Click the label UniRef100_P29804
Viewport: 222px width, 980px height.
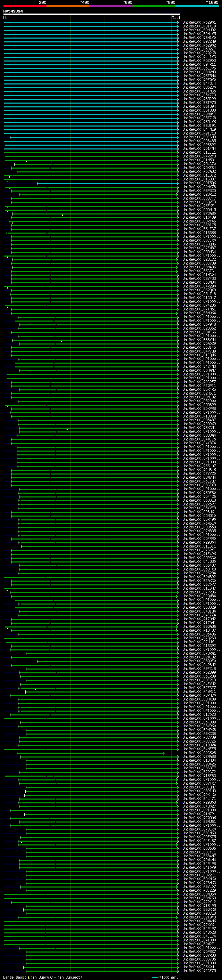199,542
